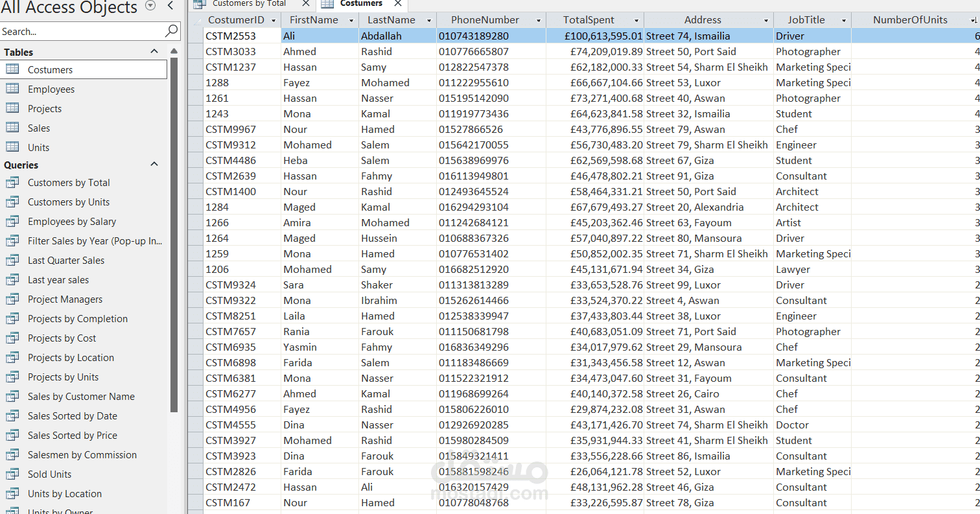
Task: Click the Units by Location query icon
Action: click(12, 493)
